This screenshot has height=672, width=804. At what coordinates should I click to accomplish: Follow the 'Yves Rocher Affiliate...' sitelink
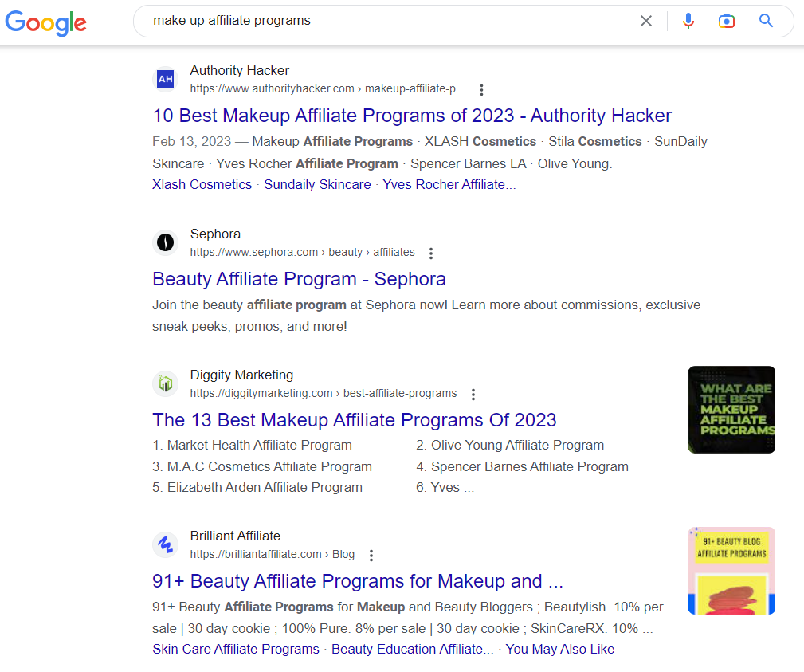click(x=449, y=184)
